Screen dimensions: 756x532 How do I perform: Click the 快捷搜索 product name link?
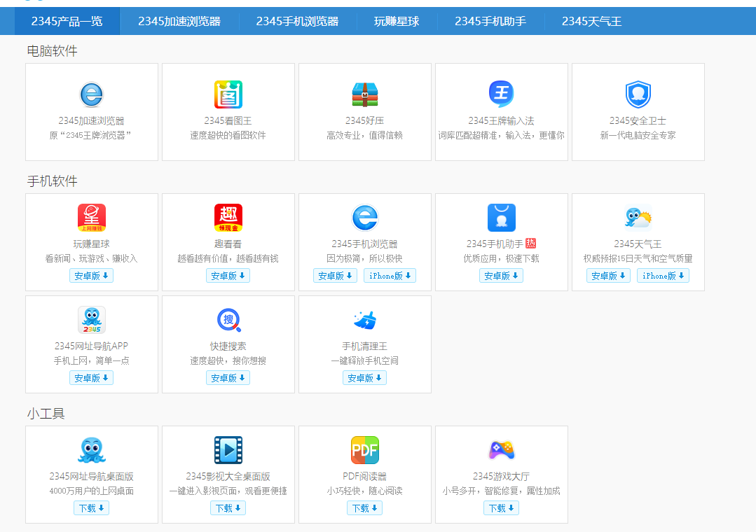[x=228, y=346]
